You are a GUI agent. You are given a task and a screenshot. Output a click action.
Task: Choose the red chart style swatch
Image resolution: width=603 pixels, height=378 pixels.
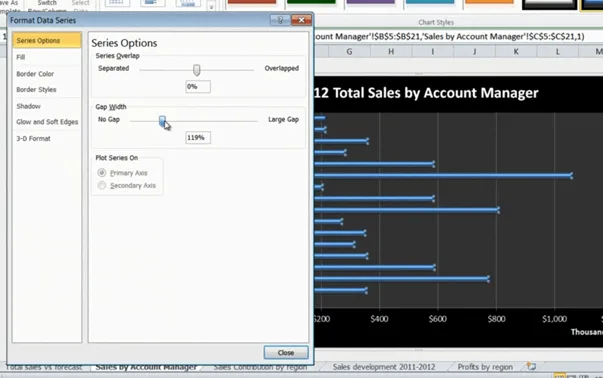pos(252,2)
